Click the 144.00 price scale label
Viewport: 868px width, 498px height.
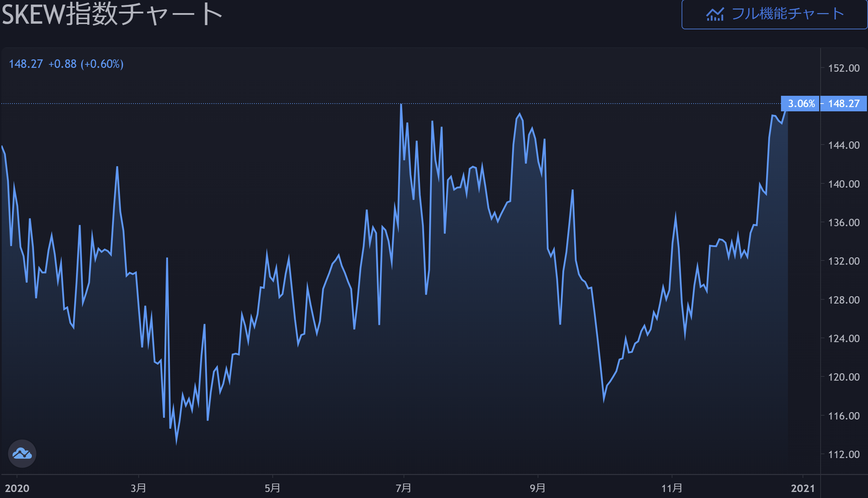pos(844,145)
